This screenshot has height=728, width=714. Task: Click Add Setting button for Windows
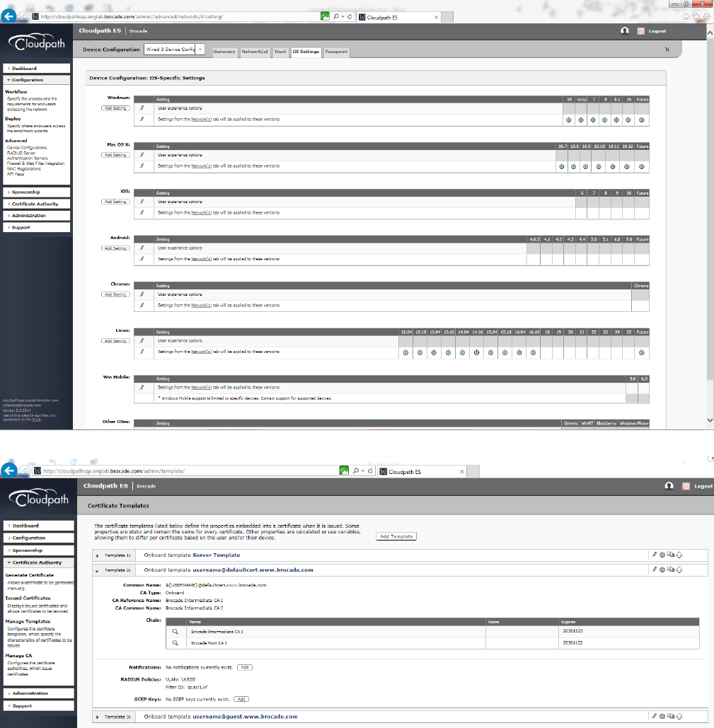[x=115, y=108]
